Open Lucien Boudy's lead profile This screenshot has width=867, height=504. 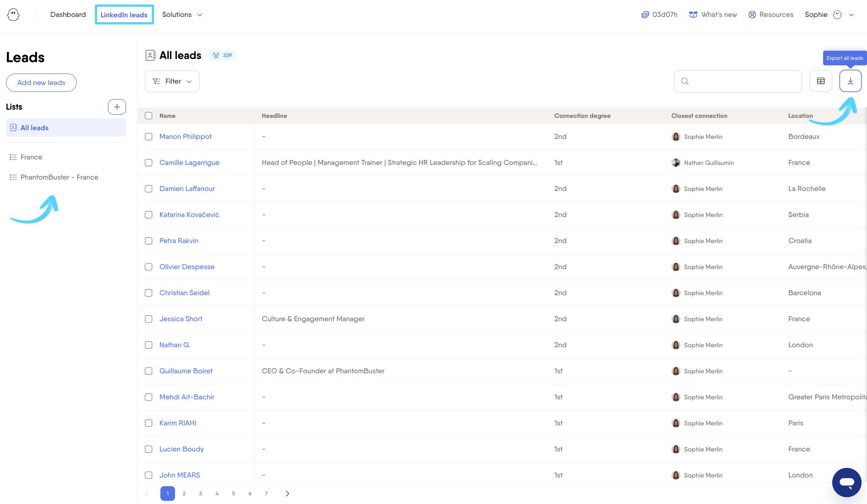[x=181, y=449]
